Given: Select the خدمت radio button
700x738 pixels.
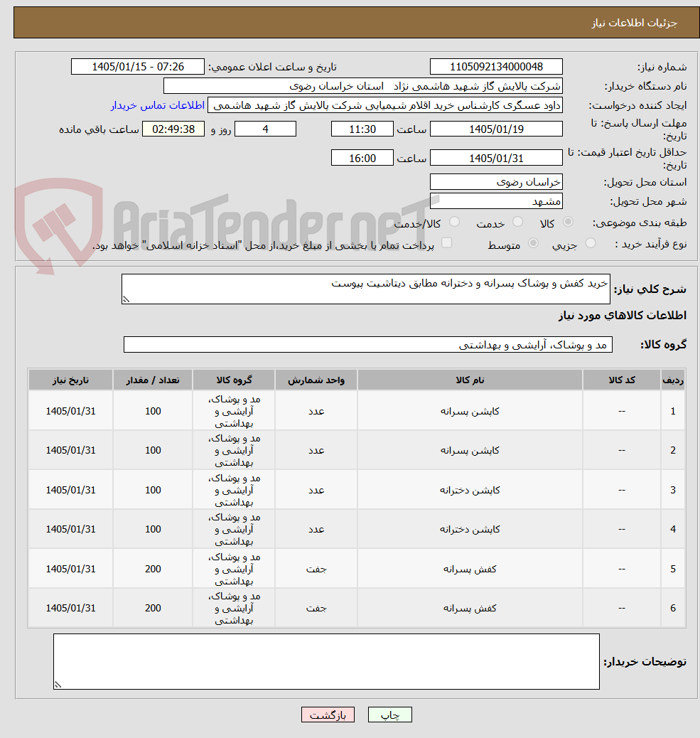Looking at the screenshot, I should coord(517,222).
